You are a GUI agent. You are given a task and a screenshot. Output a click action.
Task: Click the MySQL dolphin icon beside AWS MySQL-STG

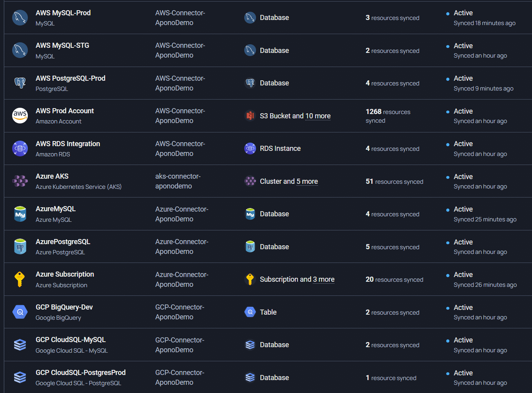pos(20,50)
